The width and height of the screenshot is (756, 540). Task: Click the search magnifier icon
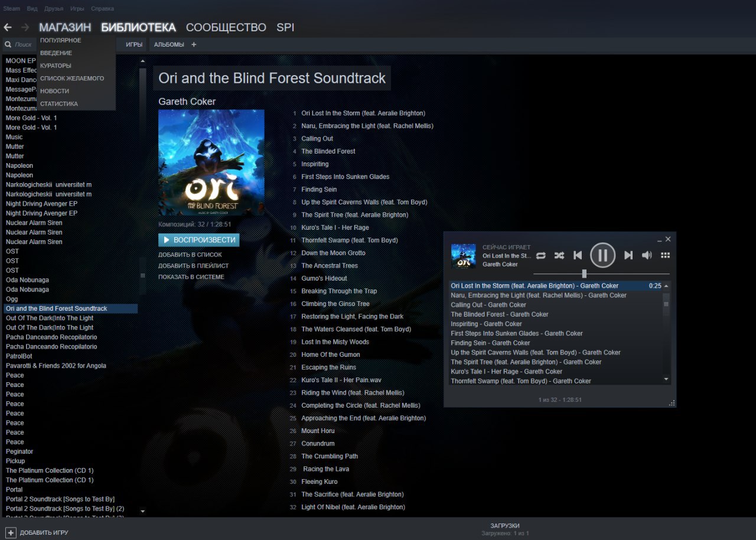pos(8,44)
